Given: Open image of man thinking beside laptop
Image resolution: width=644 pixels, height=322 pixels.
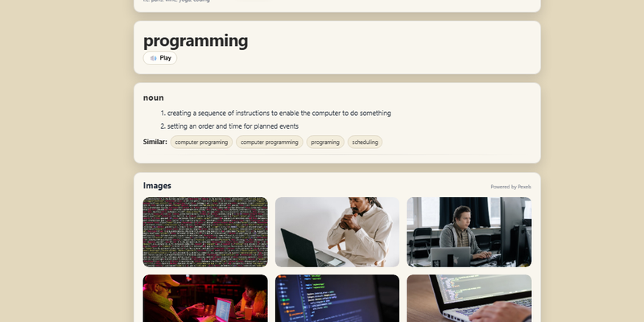Looking at the screenshot, I should click(337, 232).
